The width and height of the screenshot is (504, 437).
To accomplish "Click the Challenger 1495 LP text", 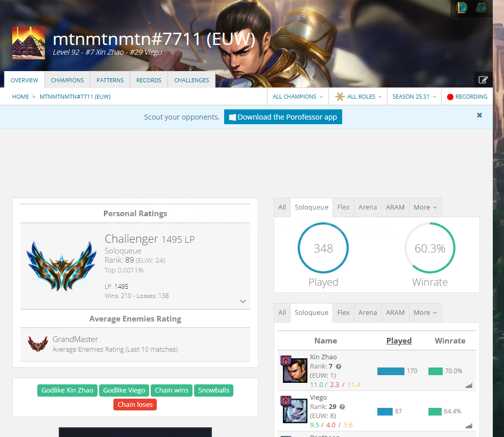I will (x=150, y=239).
